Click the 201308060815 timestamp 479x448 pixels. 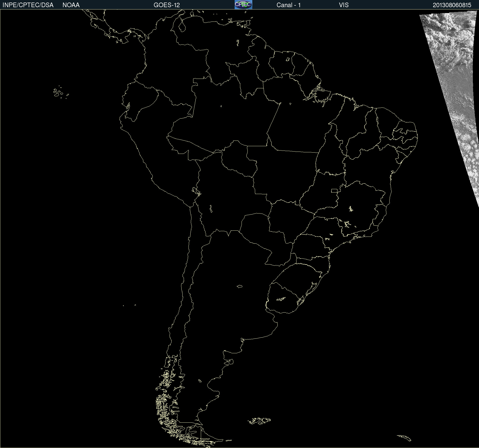tap(452, 5)
